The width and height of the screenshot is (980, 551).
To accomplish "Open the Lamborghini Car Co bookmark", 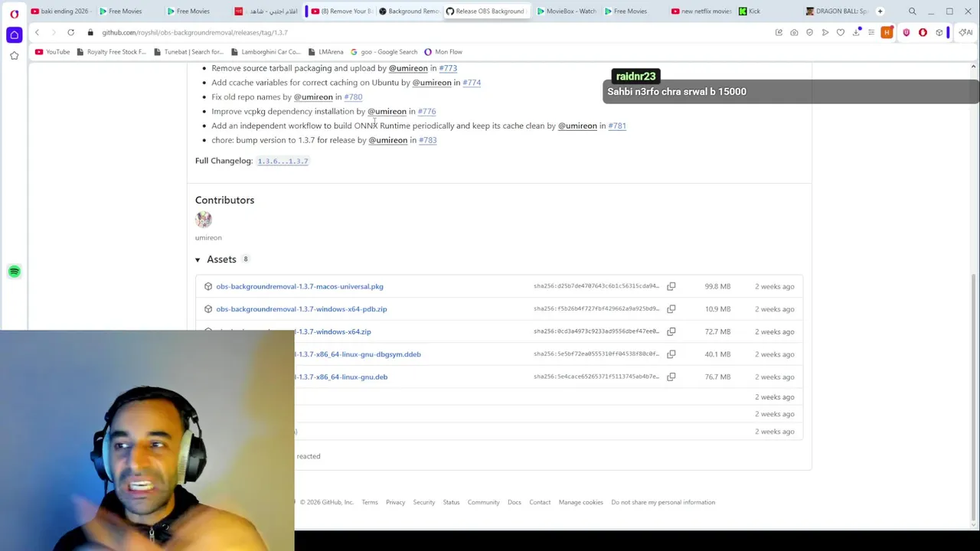I will 266,52.
